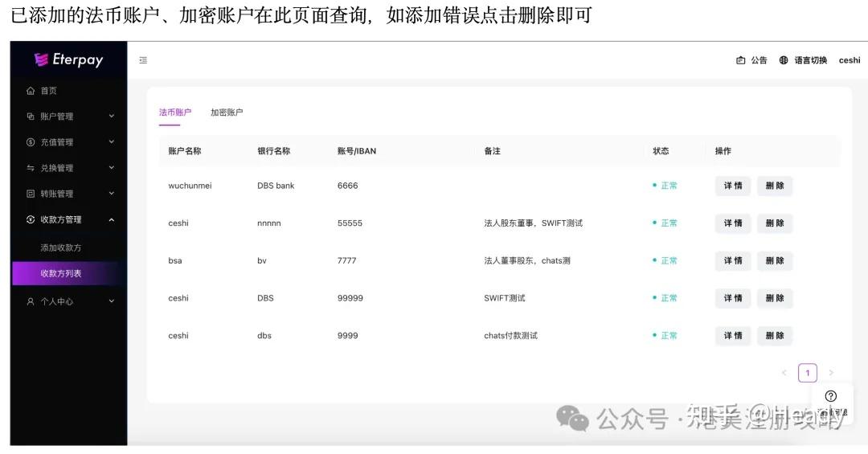Delete the account numbered 55555
Image resolution: width=868 pixels, height=454 pixels.
[775, 223]
